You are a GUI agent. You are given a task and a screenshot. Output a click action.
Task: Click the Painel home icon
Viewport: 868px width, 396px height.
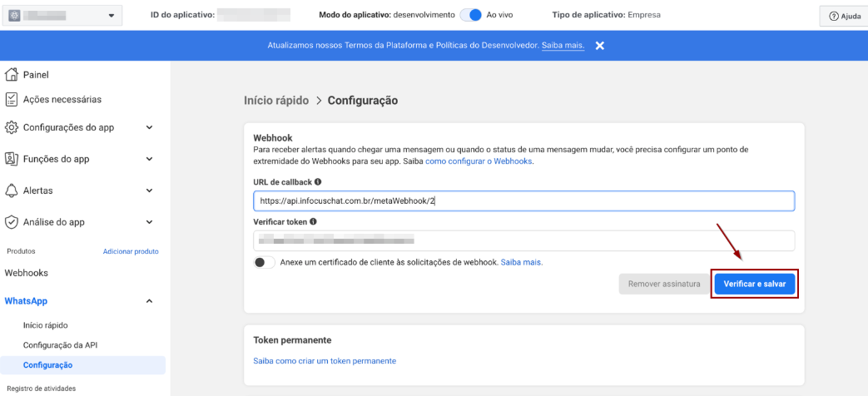12,74
